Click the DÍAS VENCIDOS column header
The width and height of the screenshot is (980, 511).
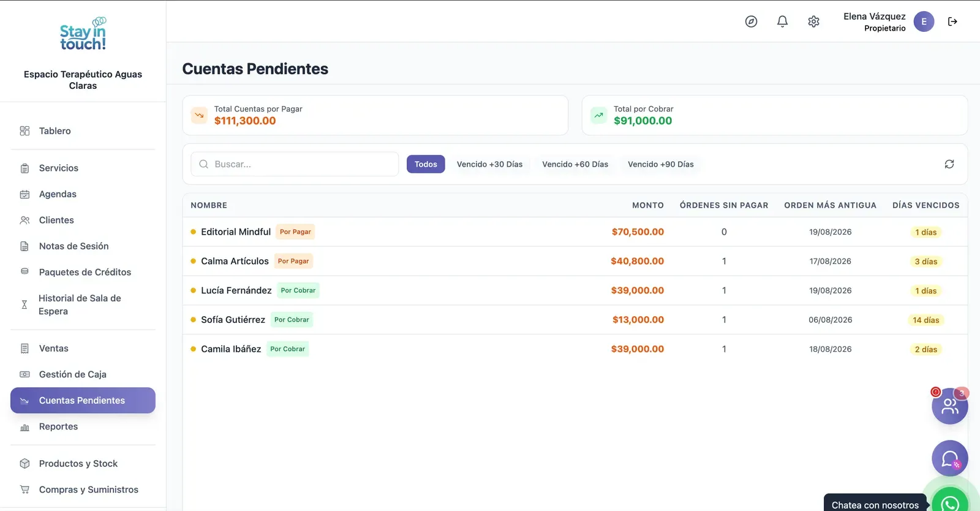(926, 205)
